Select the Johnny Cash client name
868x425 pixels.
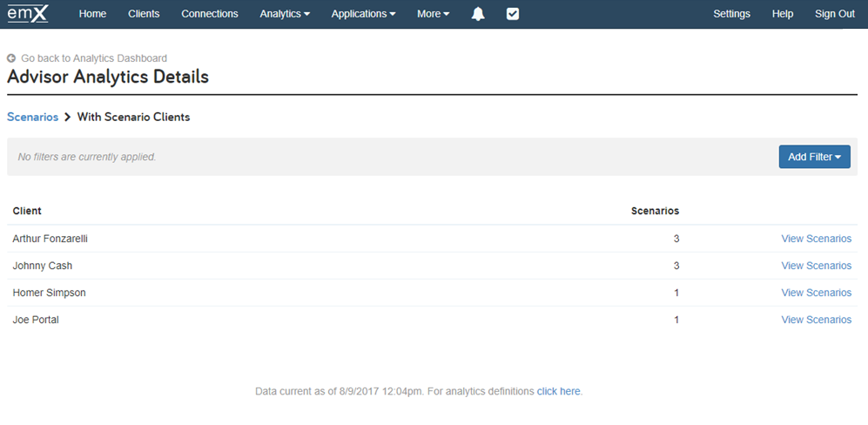click(43, 266)
